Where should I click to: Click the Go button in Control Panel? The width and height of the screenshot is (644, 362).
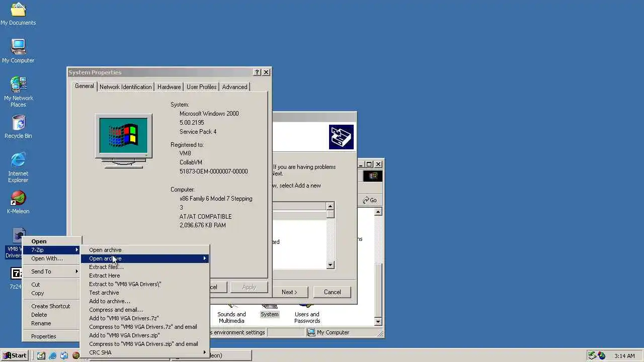pos(370,200)
